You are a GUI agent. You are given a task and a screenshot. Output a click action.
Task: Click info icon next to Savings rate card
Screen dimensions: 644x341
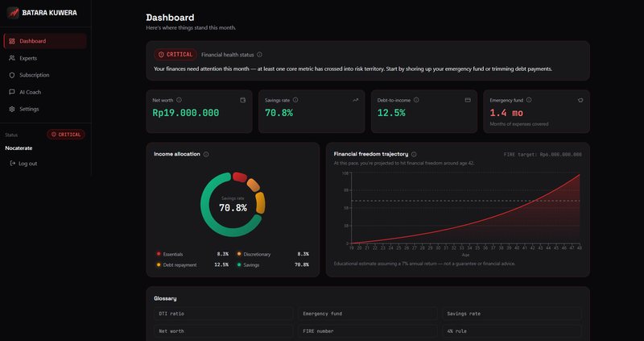(295, 100)
